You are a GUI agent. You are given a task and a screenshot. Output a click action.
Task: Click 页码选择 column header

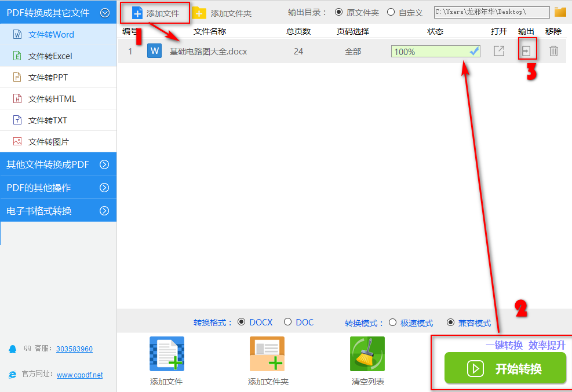coord(353,31)
